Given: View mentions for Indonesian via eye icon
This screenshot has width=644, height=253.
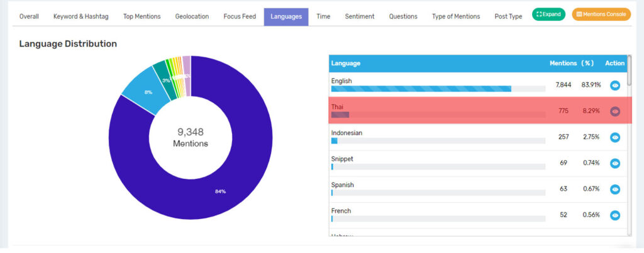Looking at the screenshot, I should coord(614,137).
